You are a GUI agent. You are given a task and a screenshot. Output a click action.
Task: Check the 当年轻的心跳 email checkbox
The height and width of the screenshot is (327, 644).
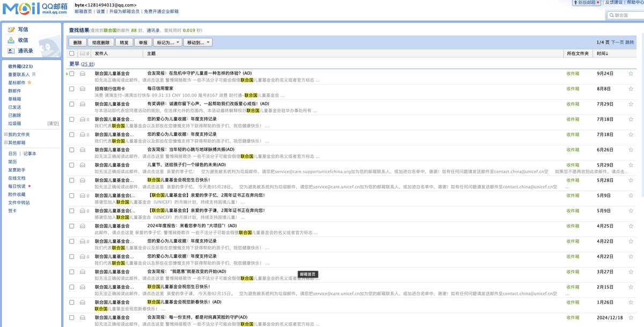[72, 150]
